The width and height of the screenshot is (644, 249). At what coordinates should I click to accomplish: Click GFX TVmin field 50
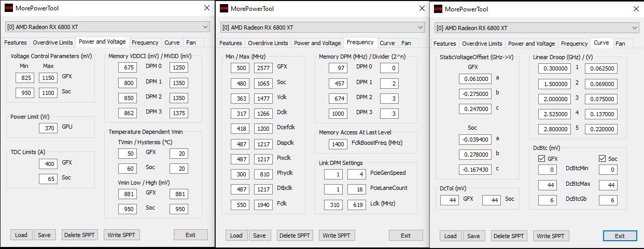click(x=128, y=154)
